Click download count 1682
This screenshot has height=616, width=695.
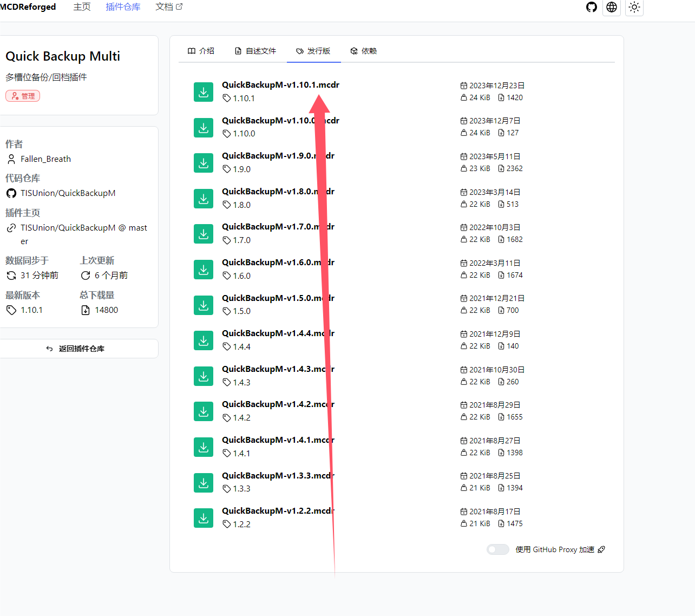(x=515, y=239)
